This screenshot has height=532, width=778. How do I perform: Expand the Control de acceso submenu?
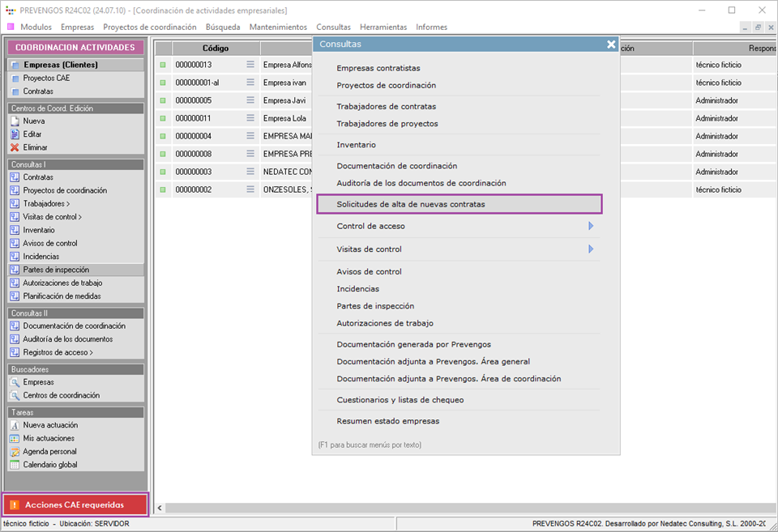[591, 226]
